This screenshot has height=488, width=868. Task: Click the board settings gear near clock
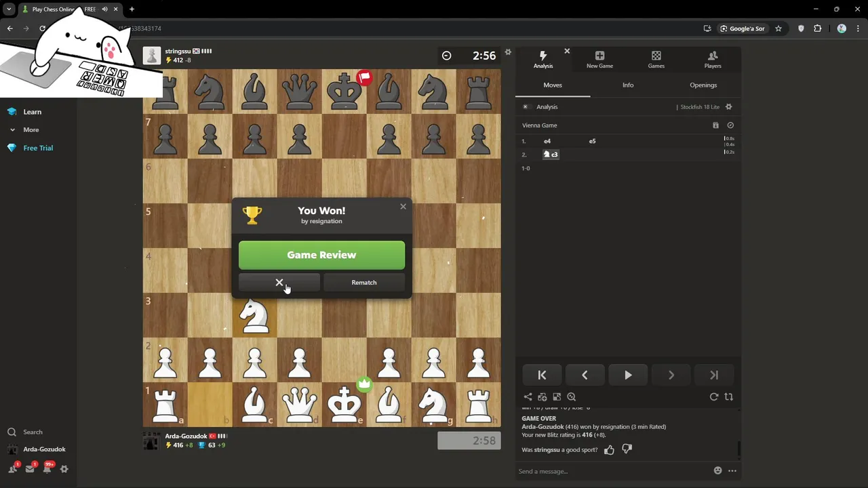(x=507, y=53)
